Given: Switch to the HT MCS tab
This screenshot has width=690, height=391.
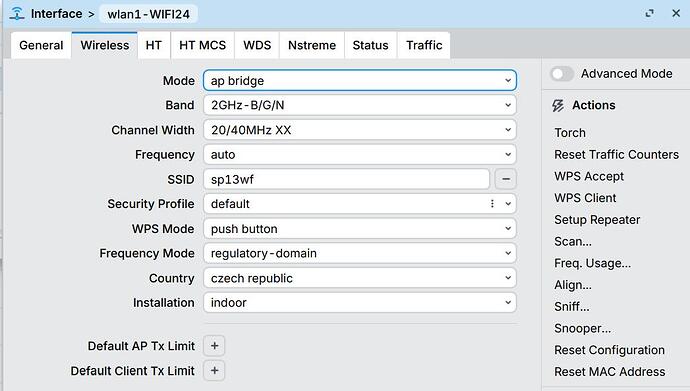Looking at the screenshot, I should point(202,45).
